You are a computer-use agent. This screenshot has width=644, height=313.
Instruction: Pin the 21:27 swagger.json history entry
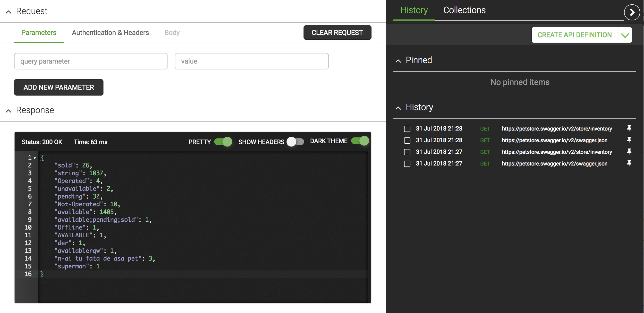(629, 163)
